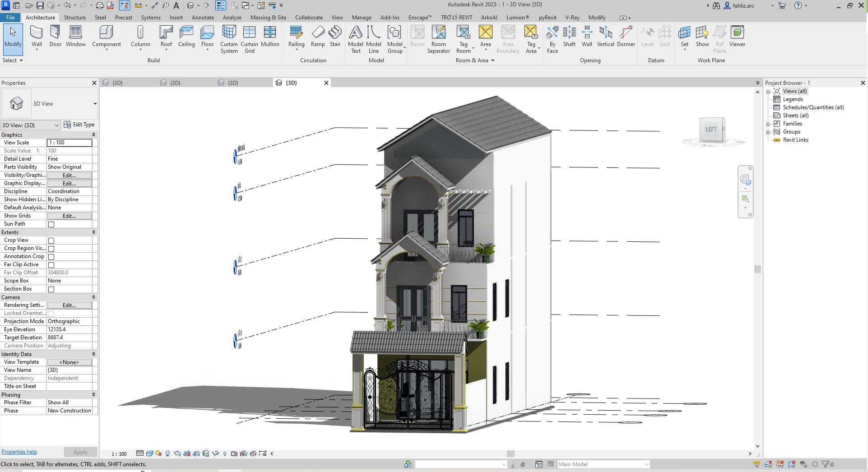The height and width of the screenshot is (472, 868).
Task: Enable the Section Box checkbox
Action: pyautogui.click(x=51, y=289)
